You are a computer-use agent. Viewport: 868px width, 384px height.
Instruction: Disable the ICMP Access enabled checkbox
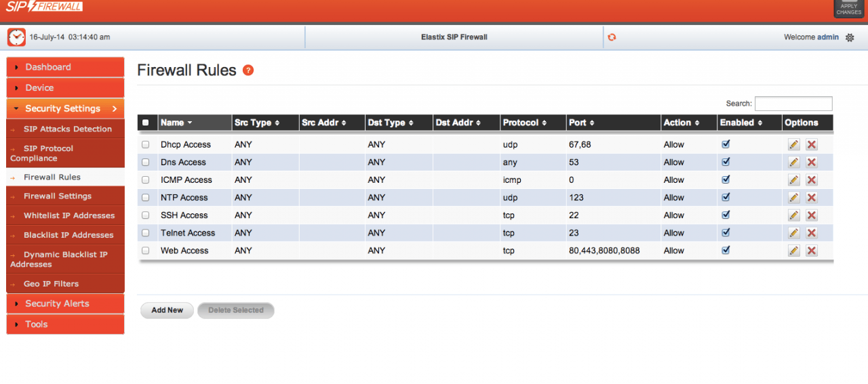726,179
